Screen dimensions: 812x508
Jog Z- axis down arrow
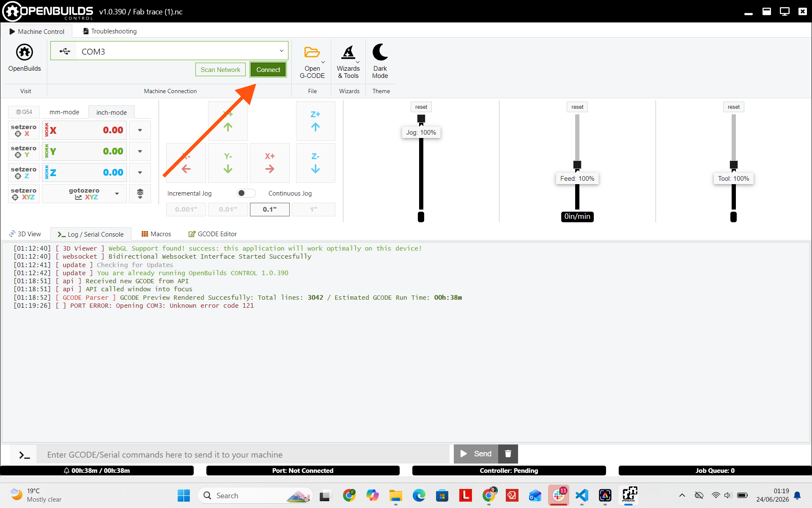(315, 163)
